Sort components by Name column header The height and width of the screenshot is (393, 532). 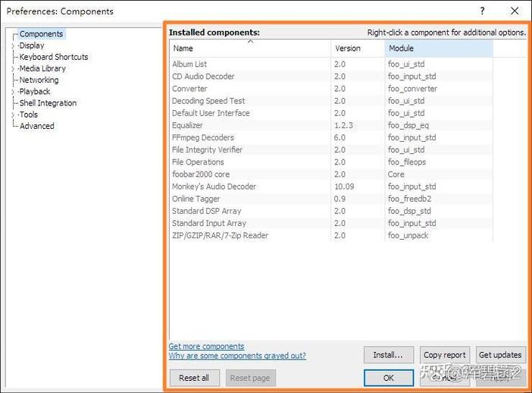[x=250, y=49]
